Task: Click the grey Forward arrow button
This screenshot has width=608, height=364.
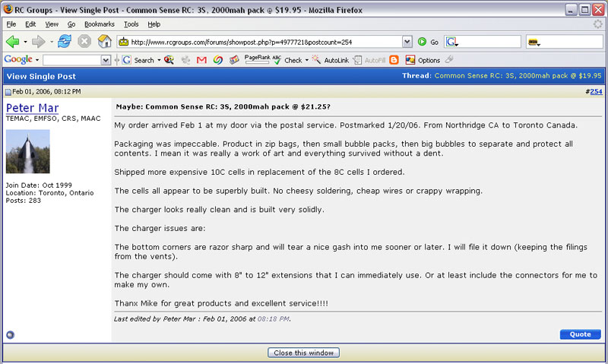Action: [39, 42]
